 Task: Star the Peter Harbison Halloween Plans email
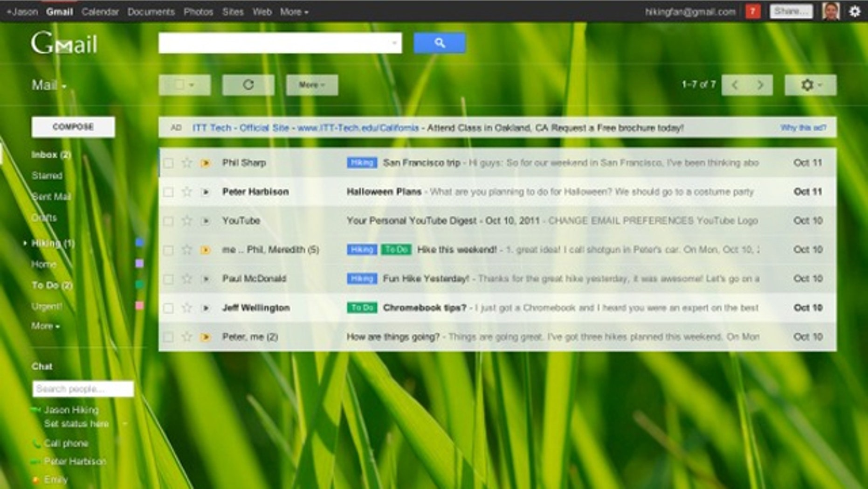click(186, 192)
